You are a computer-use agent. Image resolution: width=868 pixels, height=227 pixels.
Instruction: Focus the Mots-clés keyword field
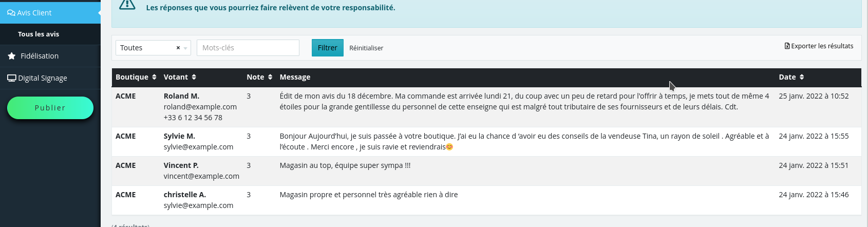coord(248,48)
